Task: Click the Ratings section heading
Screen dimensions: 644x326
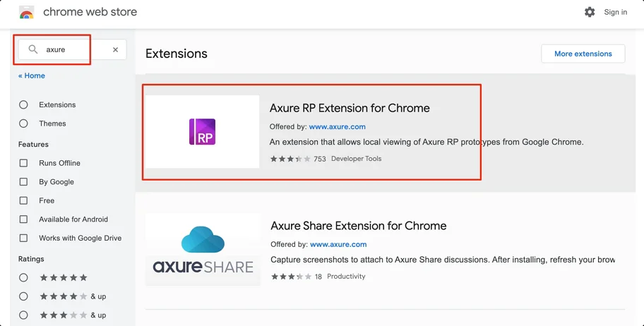Action: pos(31,259)
